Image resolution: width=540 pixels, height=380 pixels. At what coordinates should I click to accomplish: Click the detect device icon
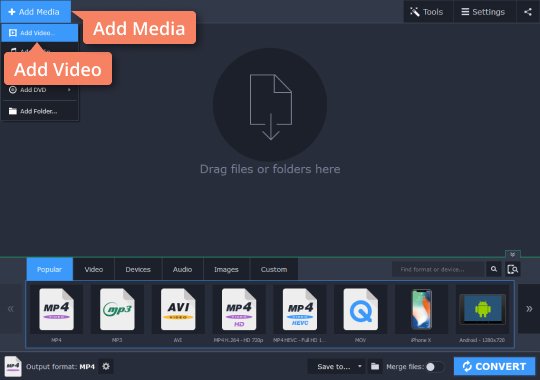[512, 269]
